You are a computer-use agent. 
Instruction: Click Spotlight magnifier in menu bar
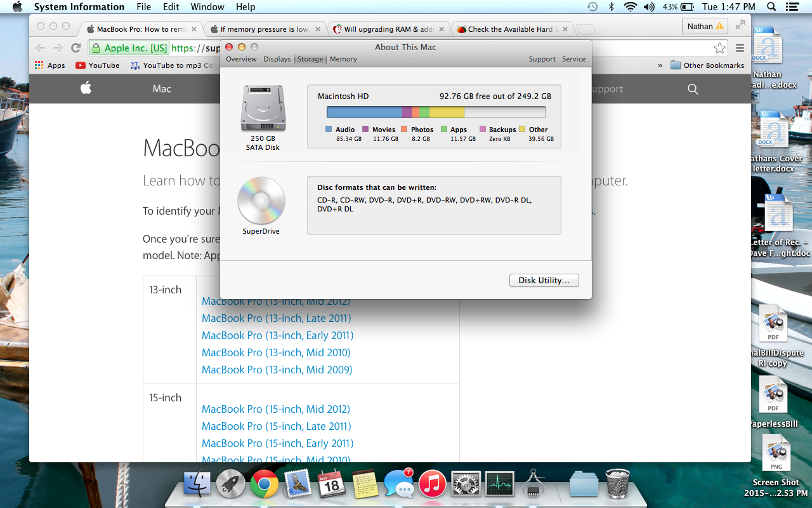tap(771, 7)
